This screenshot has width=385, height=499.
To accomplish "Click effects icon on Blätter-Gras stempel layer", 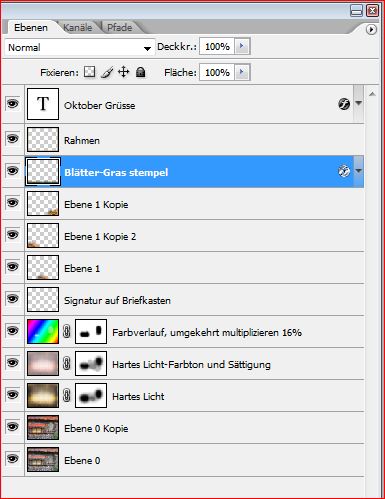I will point(344,171).
